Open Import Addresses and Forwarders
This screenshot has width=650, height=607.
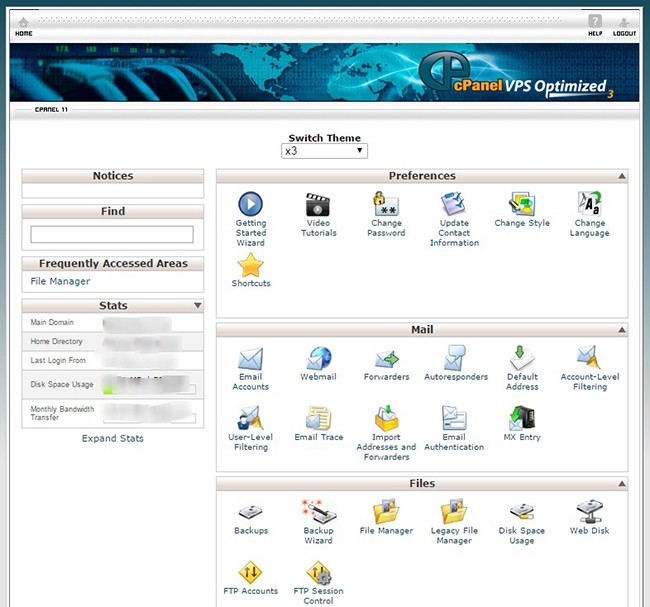[x=386, y=434]
